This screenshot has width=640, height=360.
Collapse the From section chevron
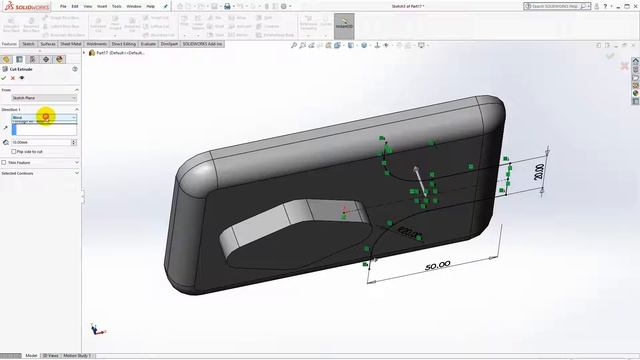tap(76, 90)
